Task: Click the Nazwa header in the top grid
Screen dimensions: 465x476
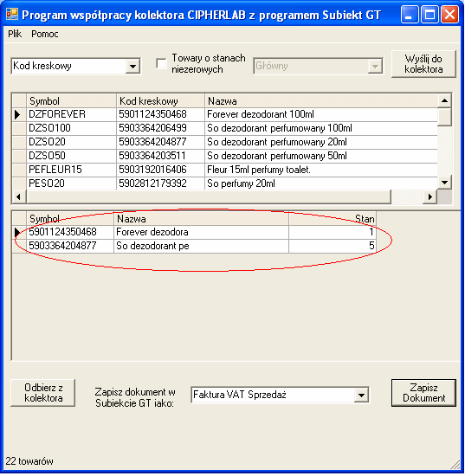Action: click(321, 100)
